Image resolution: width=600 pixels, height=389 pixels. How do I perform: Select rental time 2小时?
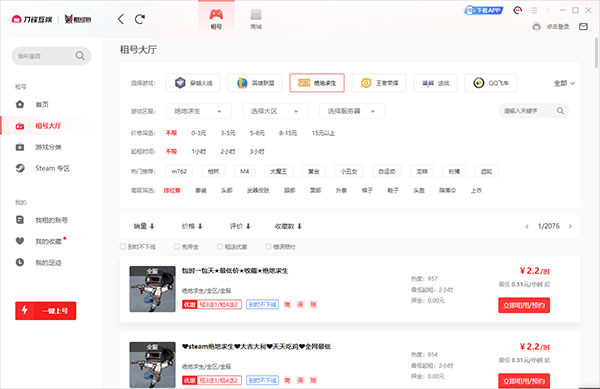(x=228, y=151)
